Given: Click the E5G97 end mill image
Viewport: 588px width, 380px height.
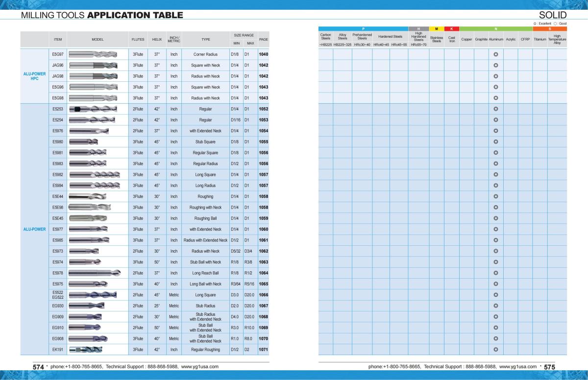Looking at the screenshot, I should coord(93,54).
